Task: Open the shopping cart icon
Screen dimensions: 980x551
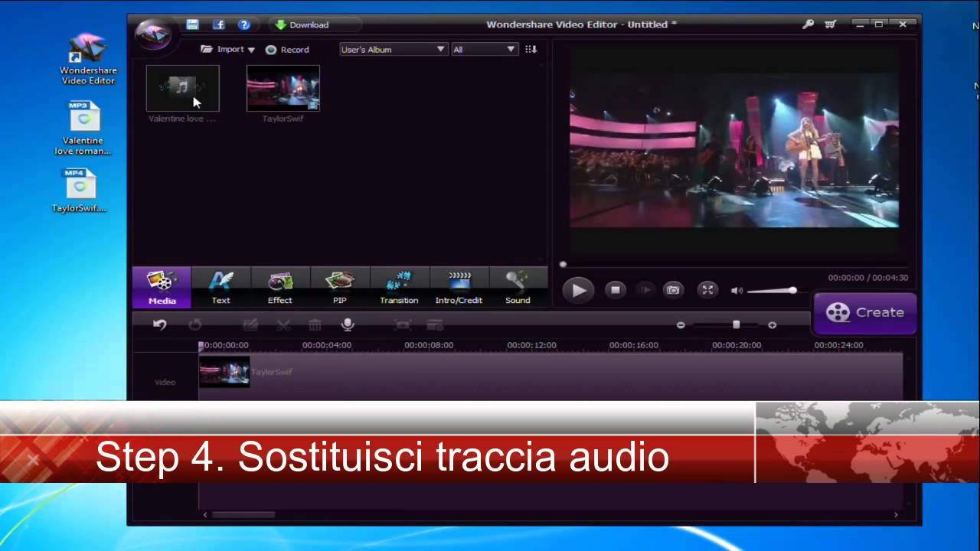Action: (x=830, y=24)
